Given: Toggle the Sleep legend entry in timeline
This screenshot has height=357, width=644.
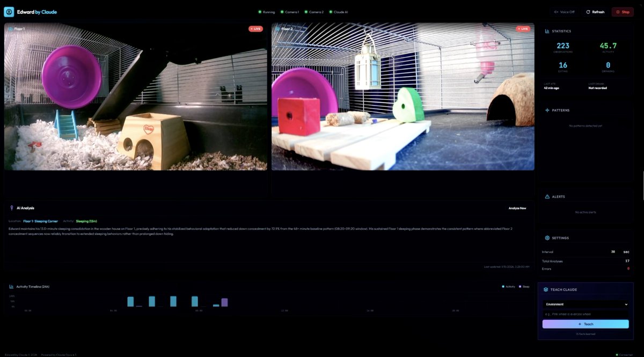Looking at the screenshot, I should point(524,287).
